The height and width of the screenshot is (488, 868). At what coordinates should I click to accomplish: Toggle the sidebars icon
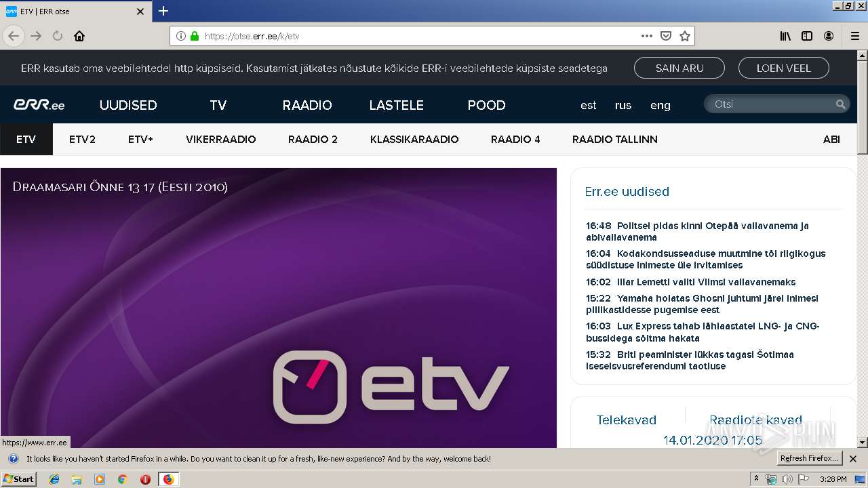pos(807,36)
